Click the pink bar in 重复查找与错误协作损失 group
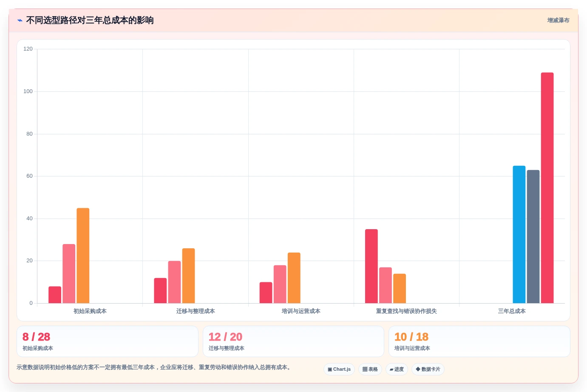 click(386, 285)
